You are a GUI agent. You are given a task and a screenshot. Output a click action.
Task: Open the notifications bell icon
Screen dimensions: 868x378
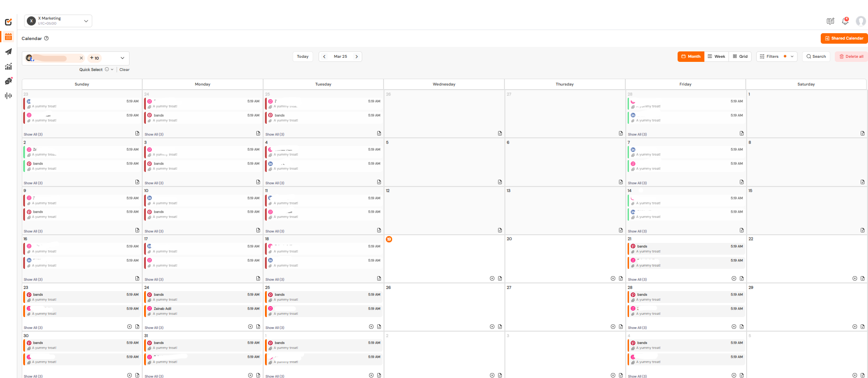845,21
